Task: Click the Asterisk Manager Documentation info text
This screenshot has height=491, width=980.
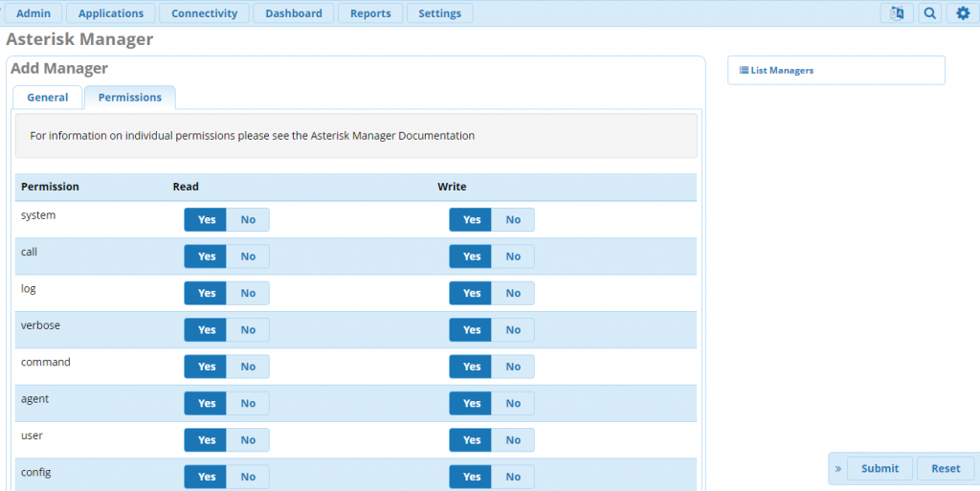Action: (252, 136)
